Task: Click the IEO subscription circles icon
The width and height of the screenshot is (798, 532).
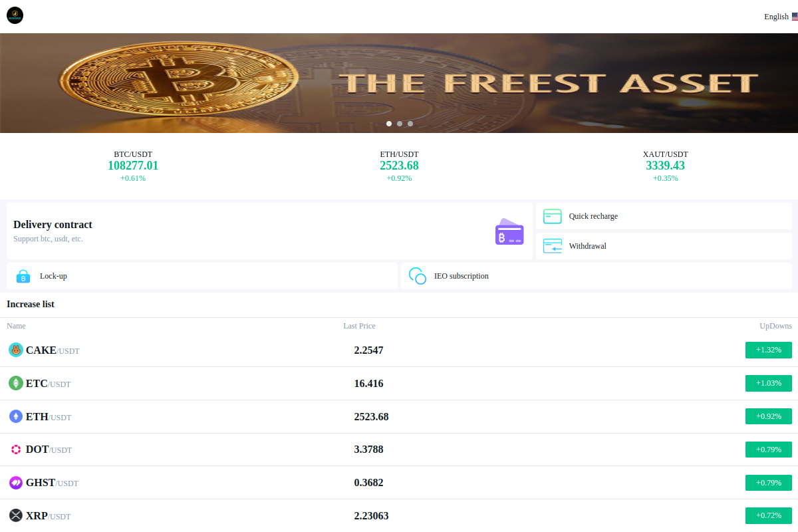Action: pos(418,276)
